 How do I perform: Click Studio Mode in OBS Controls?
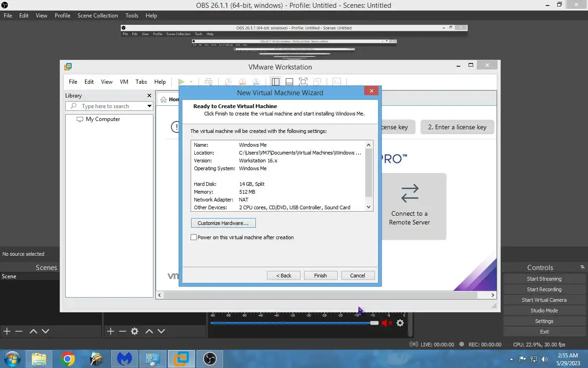pos(544,310)
